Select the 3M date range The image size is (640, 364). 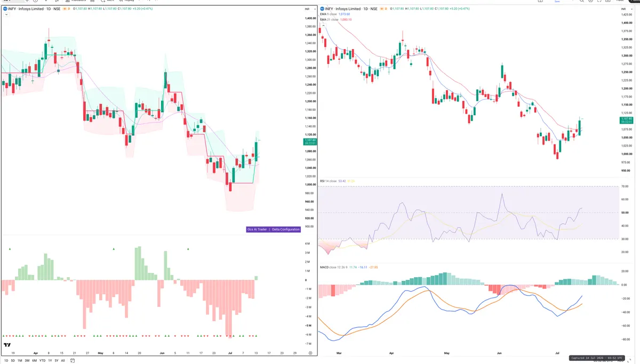[27, 360]
